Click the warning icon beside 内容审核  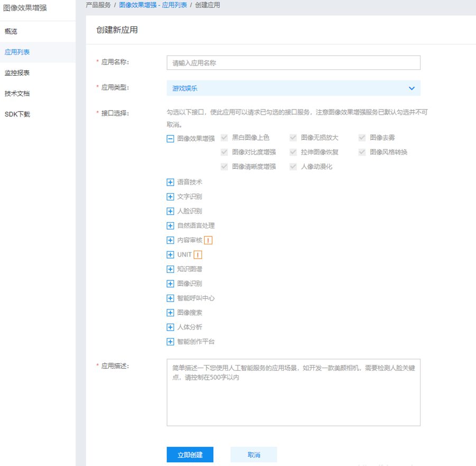pyautogui.click(x=208, y=240)
